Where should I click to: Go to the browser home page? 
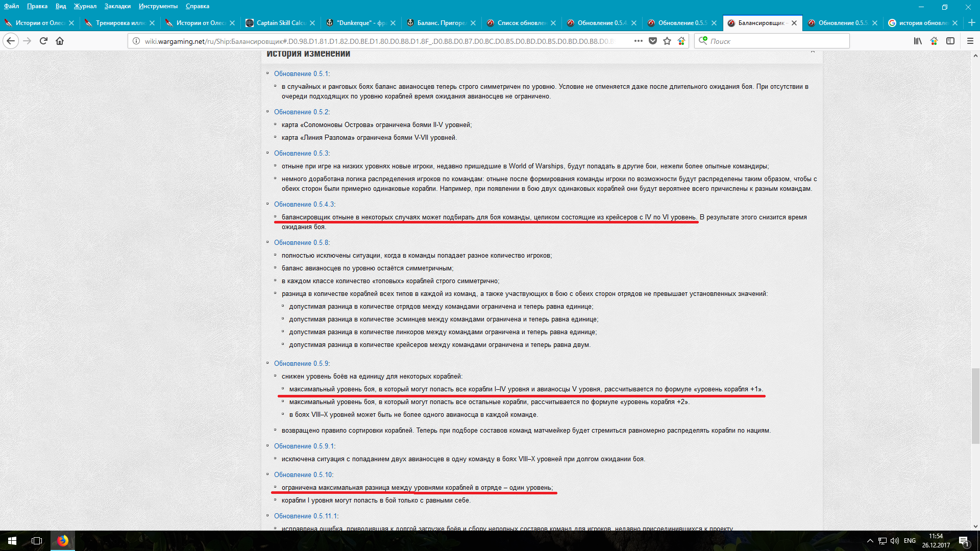point(60,41)
